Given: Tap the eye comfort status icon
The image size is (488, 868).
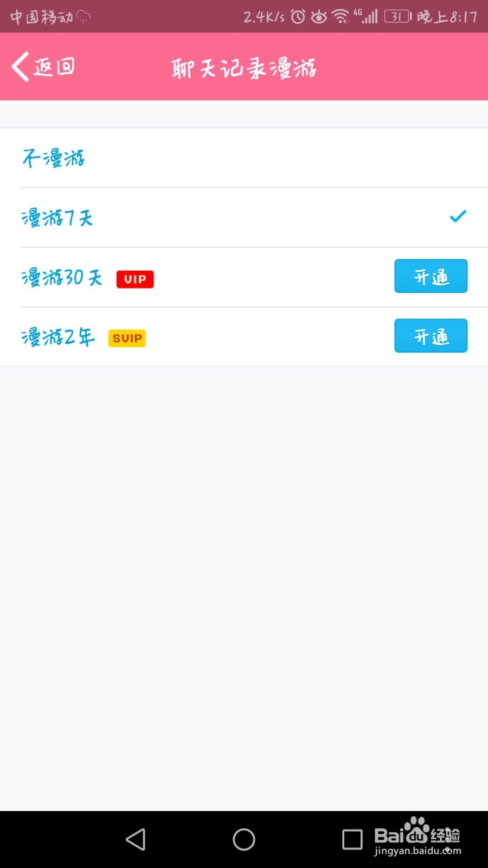Looking at the screenshot, I should click(x=319, y=17).
